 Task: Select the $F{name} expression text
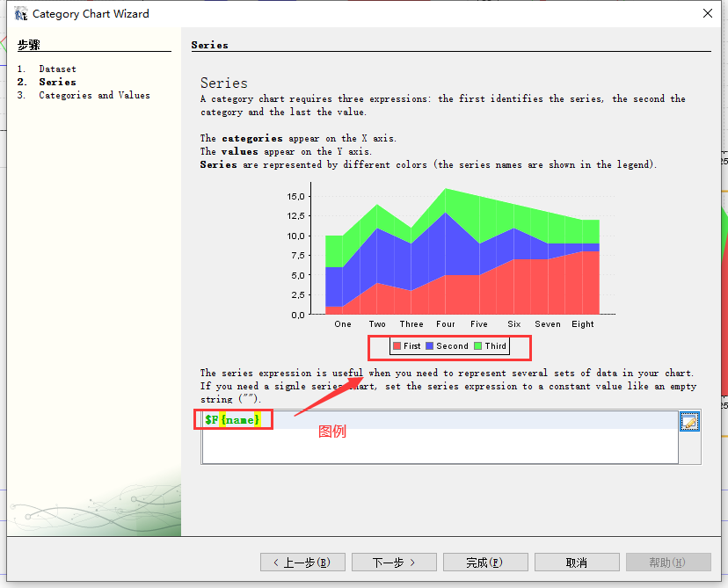[233, 420]
